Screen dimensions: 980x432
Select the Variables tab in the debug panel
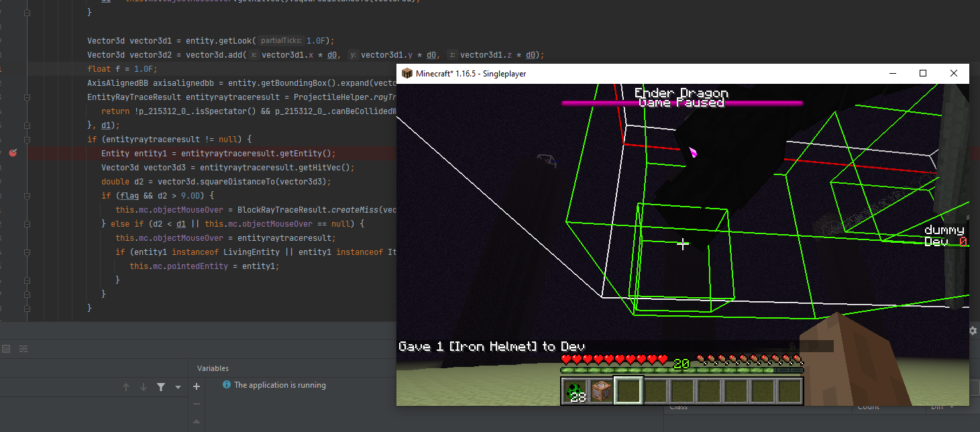point(212,368)
